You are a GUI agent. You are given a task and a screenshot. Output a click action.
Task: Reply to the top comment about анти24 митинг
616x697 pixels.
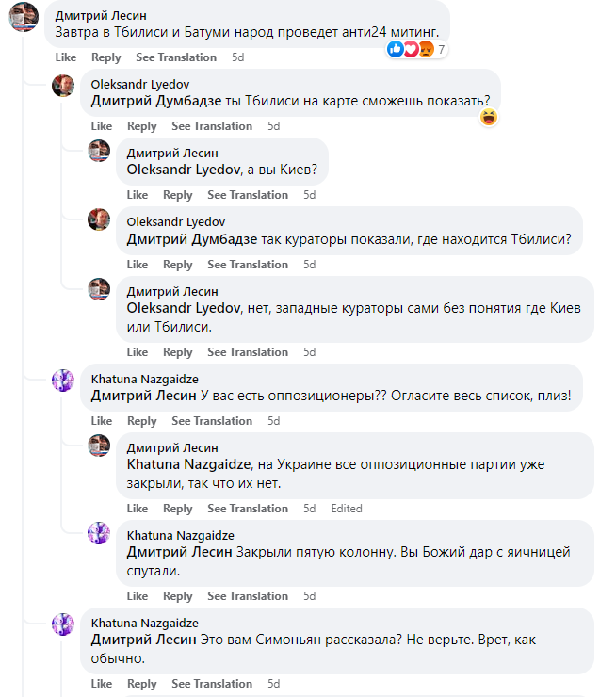(x=105, y=57)
